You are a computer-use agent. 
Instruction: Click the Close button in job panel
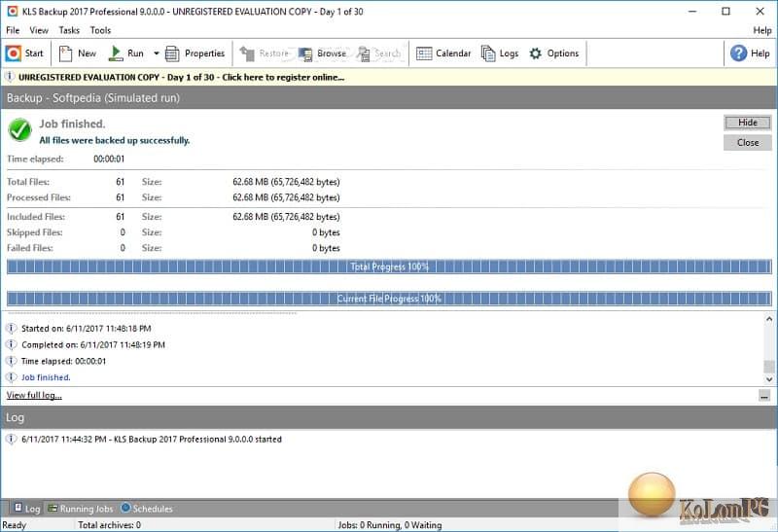click(747, 143)
